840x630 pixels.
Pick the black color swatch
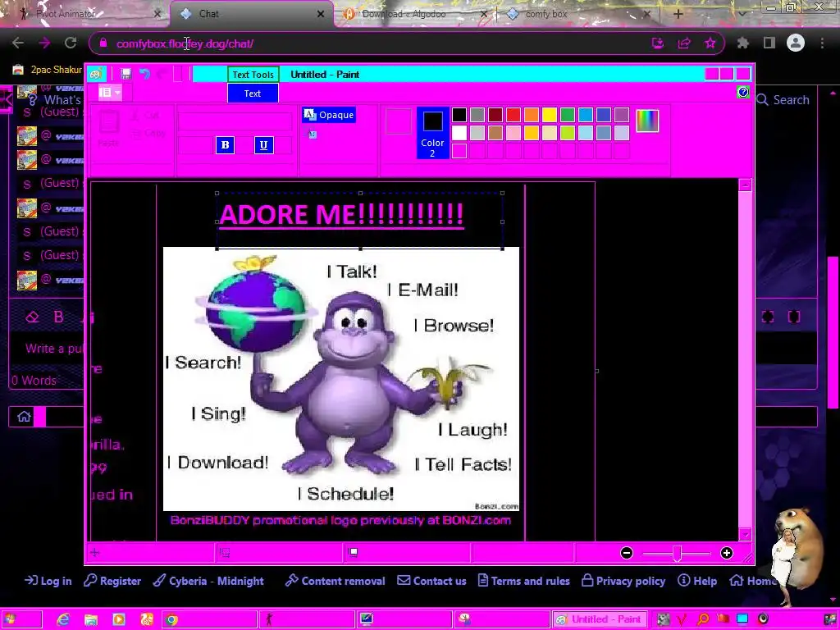click(459, 115)
